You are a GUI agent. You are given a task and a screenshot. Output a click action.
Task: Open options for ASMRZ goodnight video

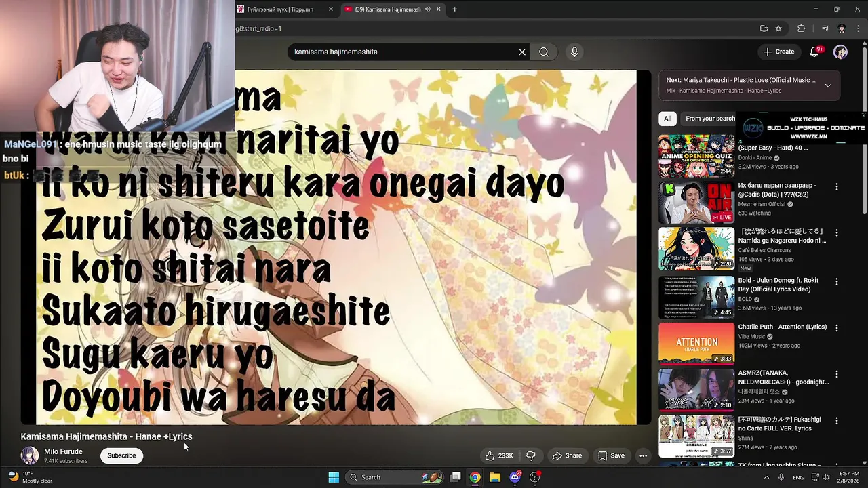(836, 374)
